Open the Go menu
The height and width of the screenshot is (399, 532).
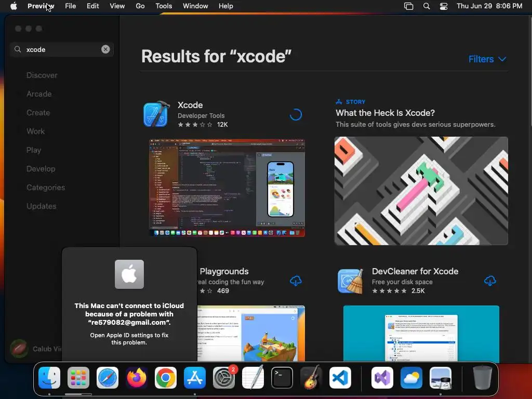140,6
